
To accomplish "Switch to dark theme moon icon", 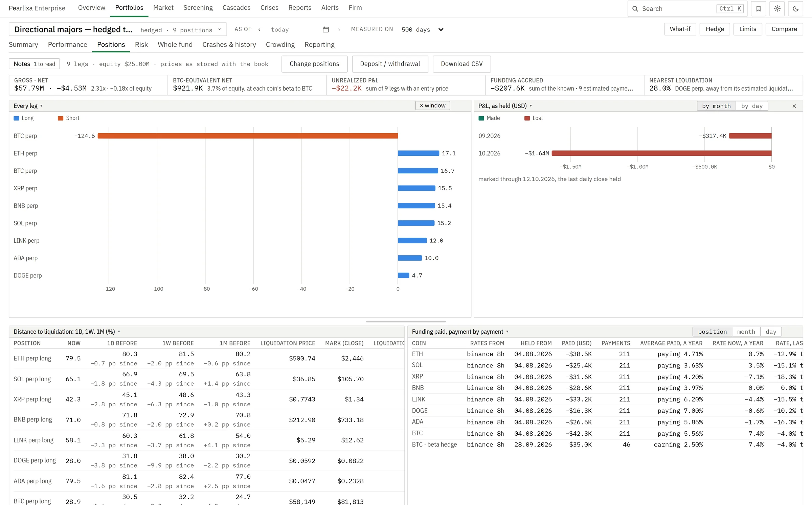I will pyautogui.click(x=795, y=9).
